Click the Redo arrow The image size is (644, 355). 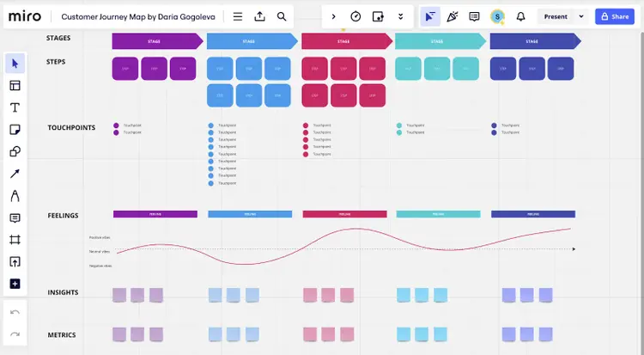(15, 334)
